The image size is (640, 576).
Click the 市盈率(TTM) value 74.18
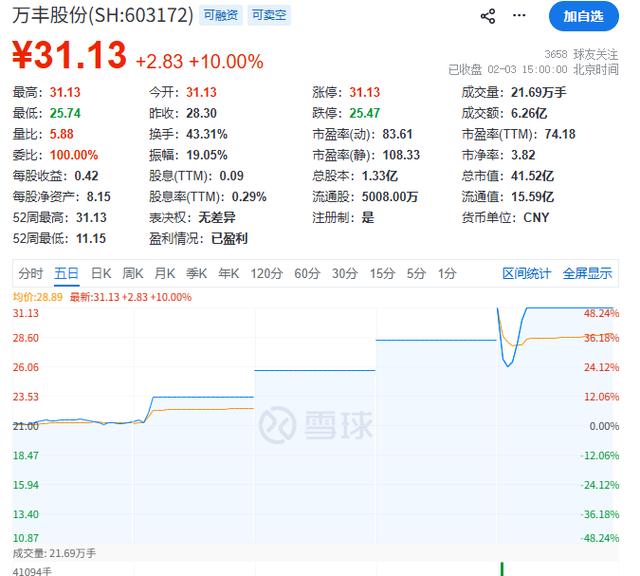pos(560,134)
